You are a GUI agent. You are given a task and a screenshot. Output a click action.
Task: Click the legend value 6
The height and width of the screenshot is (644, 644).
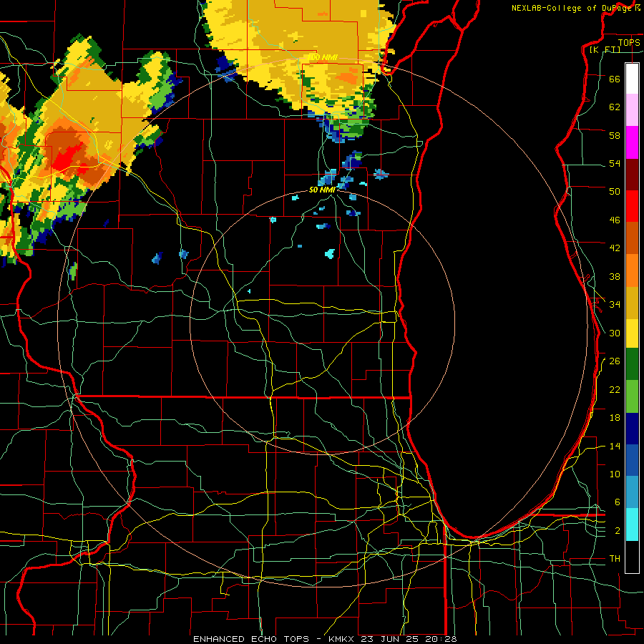pyautogui.click(x=617, y=502)
